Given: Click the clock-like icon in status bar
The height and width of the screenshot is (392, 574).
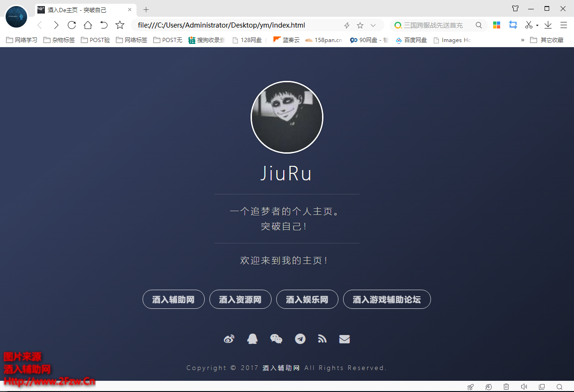Looking at the screenshot, I should 488,387.
